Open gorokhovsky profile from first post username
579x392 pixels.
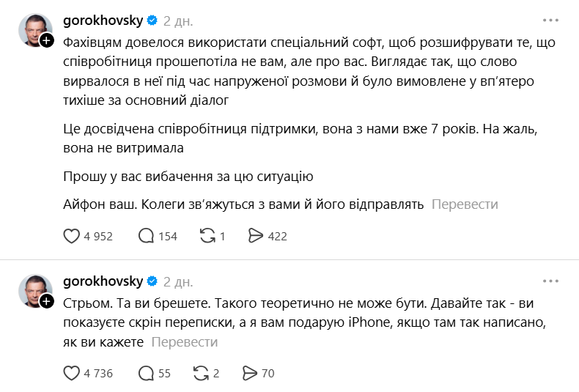(103, 21)
